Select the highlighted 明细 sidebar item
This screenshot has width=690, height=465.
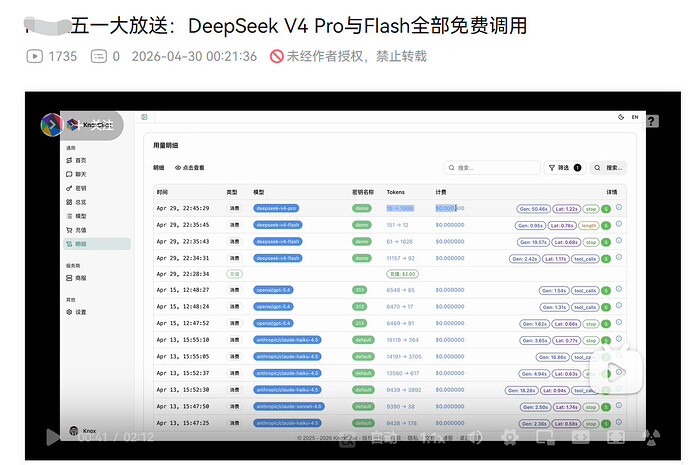pos(97,244)
